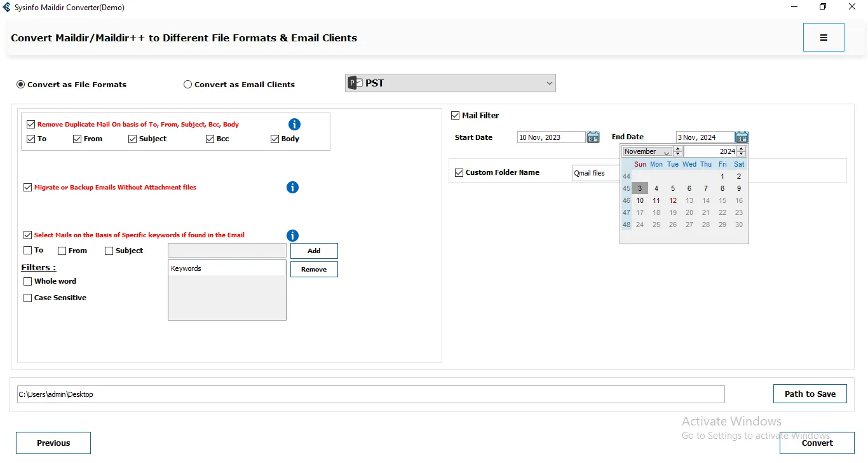Click the Path to Save button
The width and height of the screenshot is (868, 463).
[810, 394]
